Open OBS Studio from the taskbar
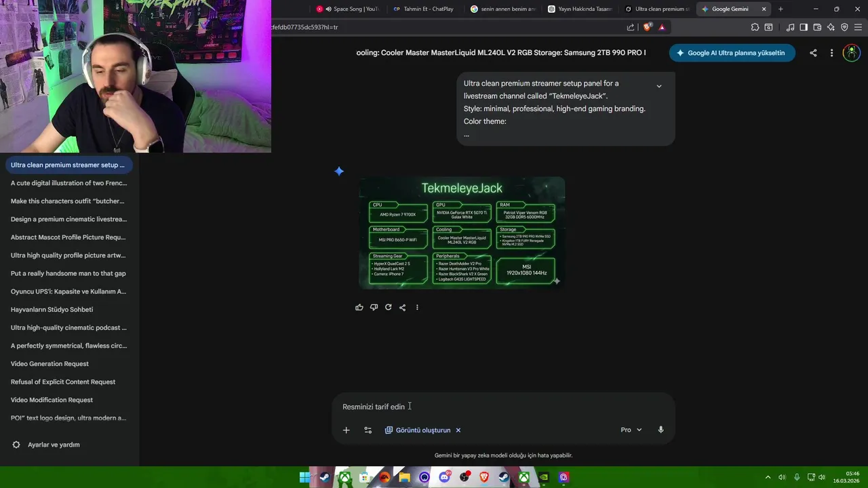The width and height of the screenshot is (868, 488). point(464,477)
